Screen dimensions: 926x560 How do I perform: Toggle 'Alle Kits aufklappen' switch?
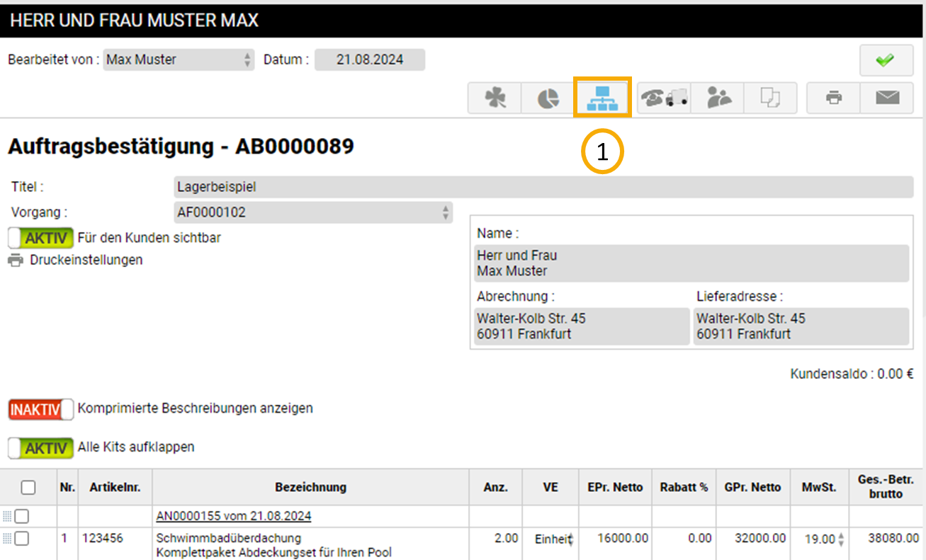pos(41,447)
